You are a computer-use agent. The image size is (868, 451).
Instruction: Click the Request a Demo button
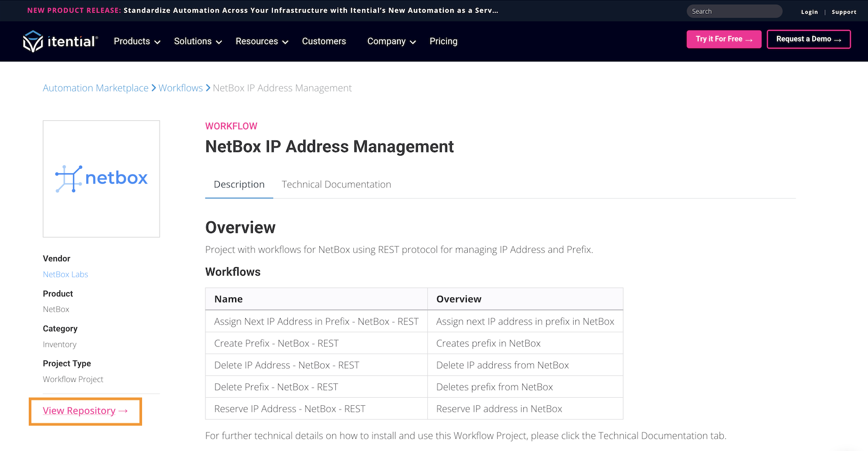point(808,39)
